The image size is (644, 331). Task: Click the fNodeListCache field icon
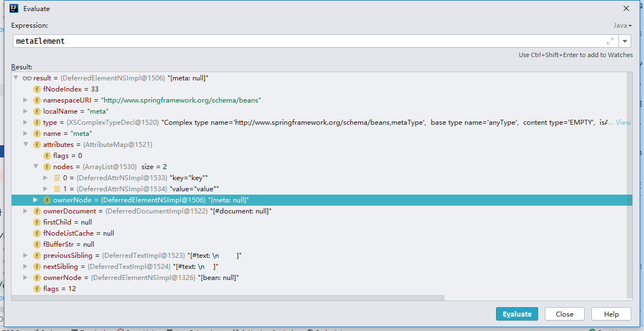pos(37,233)
